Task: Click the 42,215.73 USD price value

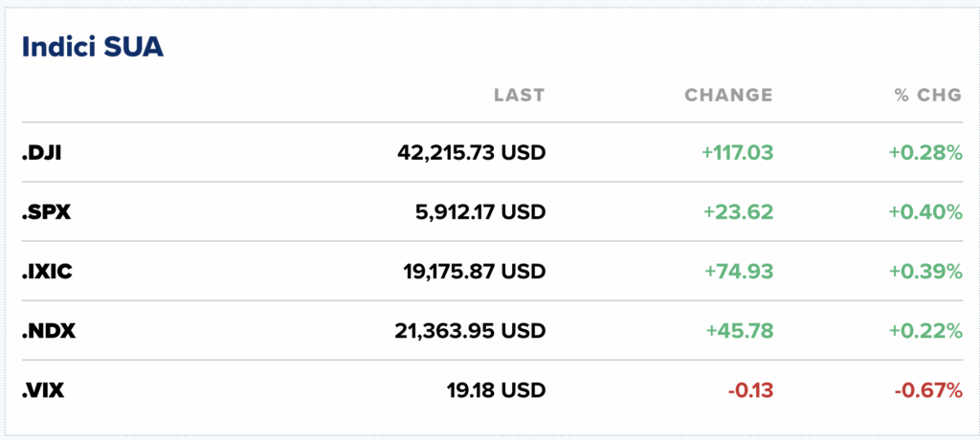Action: coord(471,152)
